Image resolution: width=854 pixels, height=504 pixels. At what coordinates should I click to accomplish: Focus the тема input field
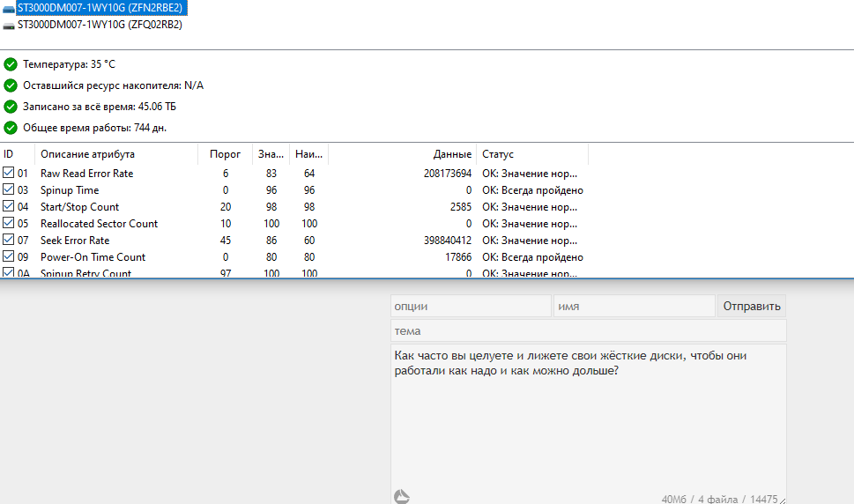point(588,331)
